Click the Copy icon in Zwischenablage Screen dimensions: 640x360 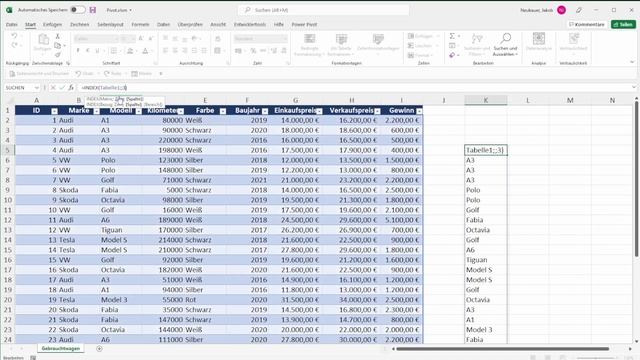58,46
